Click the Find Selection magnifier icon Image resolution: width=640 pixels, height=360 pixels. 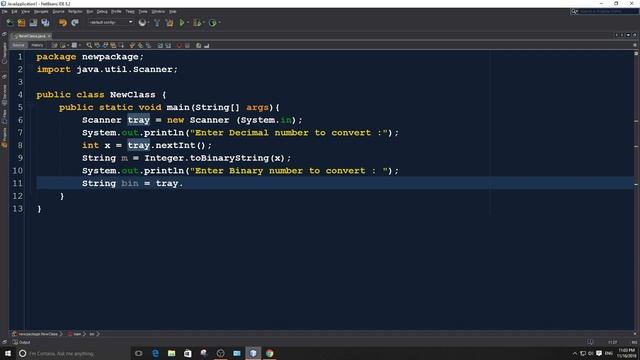(89, 45)
